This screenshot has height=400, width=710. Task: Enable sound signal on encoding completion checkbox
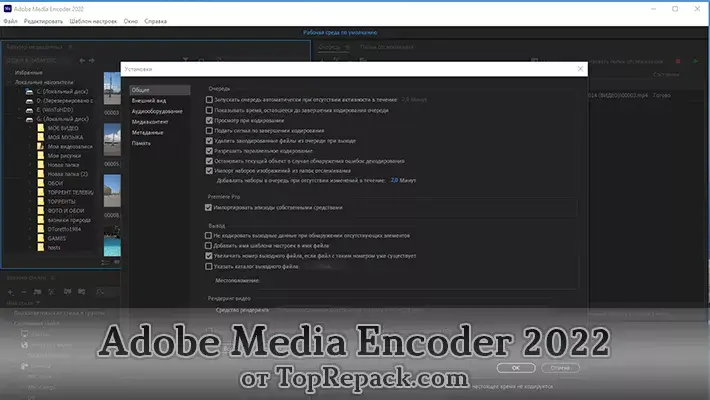coord(209,130)
